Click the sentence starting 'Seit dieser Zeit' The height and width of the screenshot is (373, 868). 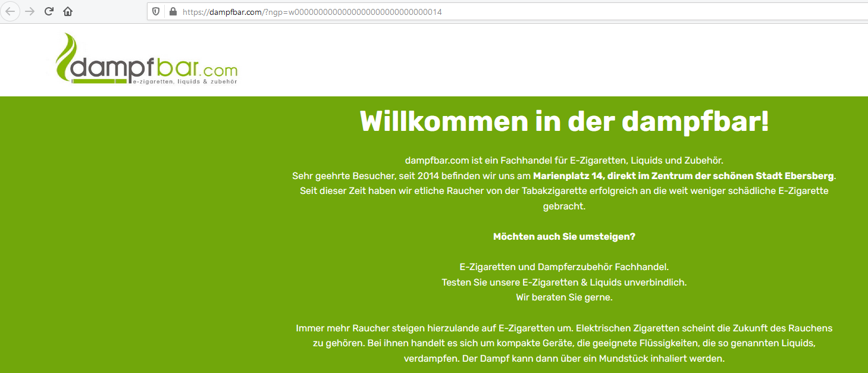click(x=564, y=191)
